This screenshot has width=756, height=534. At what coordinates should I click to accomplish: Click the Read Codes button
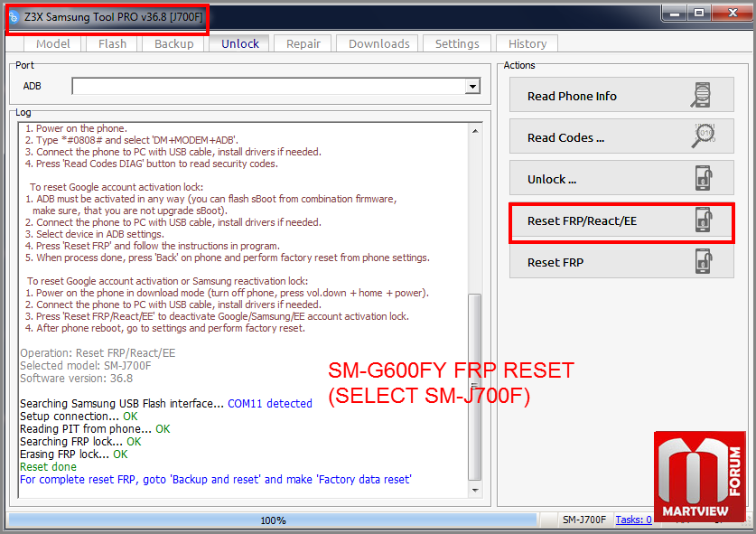(621, 137)
